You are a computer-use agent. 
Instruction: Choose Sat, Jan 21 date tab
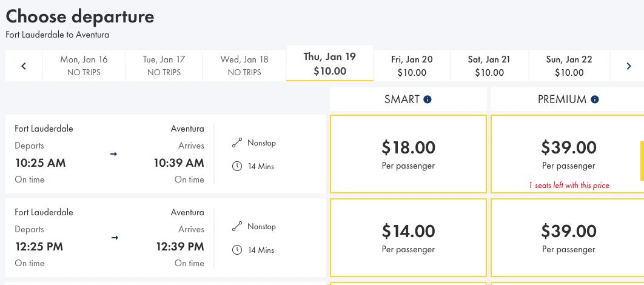coord(489,65)
